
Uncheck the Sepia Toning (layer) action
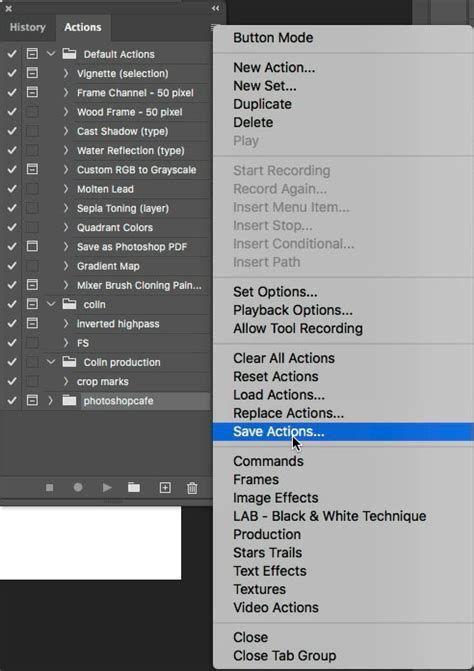coord(12,208)
